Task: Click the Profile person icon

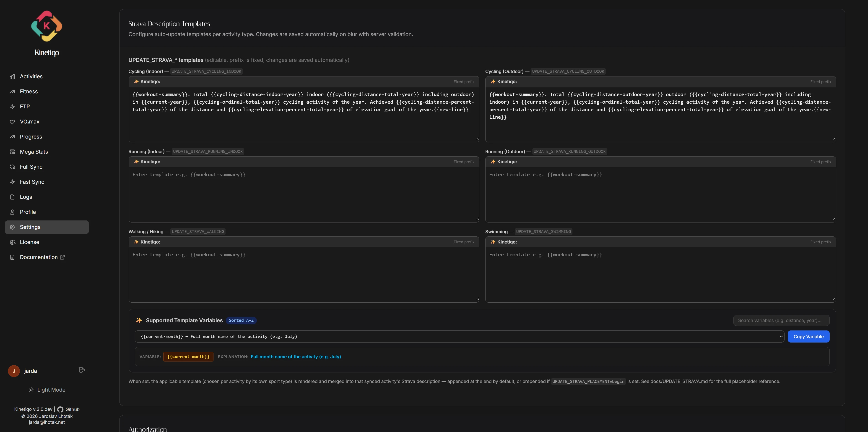Action: tap(13, 212)
